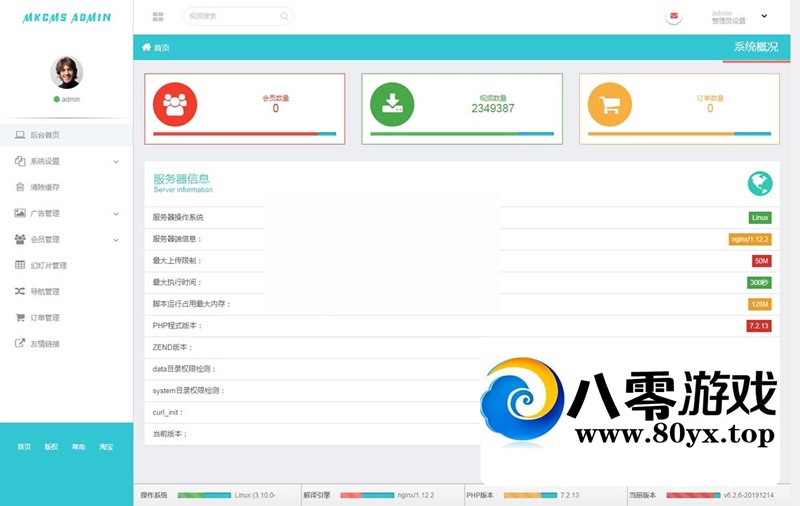Click the 最大执行时间 row label
This screenshot has width=800, height=506.
pyautogui.click(x=177, y=282)
